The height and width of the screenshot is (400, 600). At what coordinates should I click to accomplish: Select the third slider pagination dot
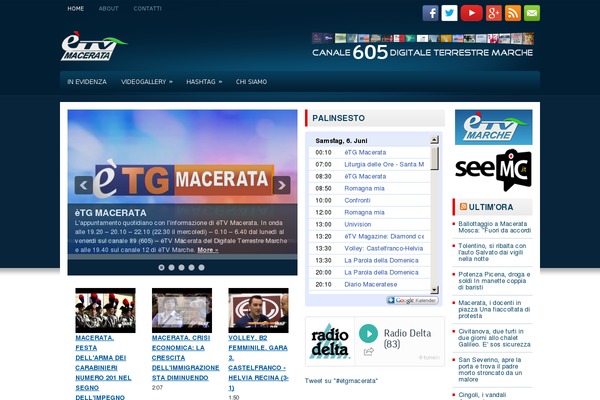click(181, 268)
